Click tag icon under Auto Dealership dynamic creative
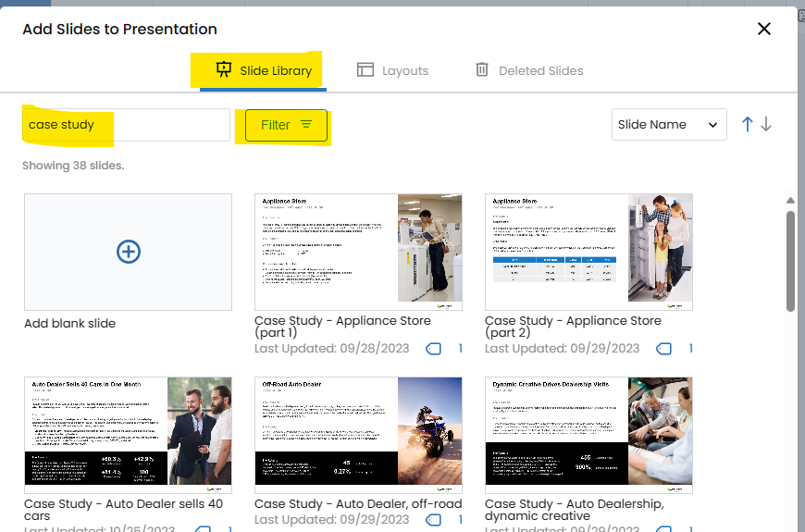805x532 pixels. pyautogui.click(x=663, y=527)
